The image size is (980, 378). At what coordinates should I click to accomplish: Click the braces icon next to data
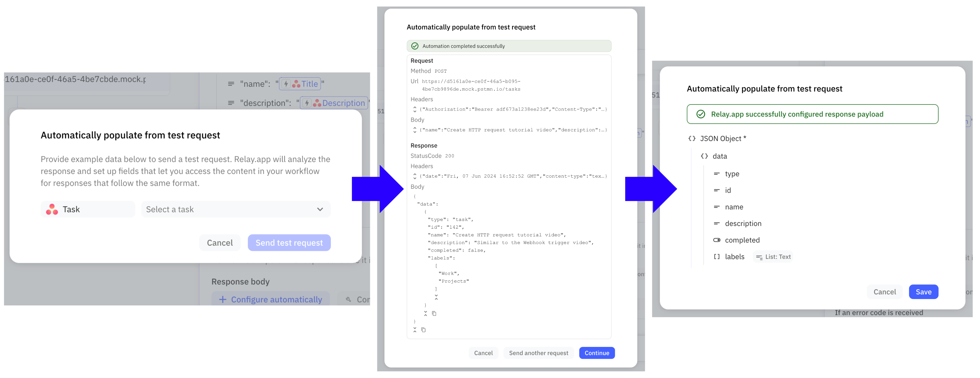coord(704,156)
